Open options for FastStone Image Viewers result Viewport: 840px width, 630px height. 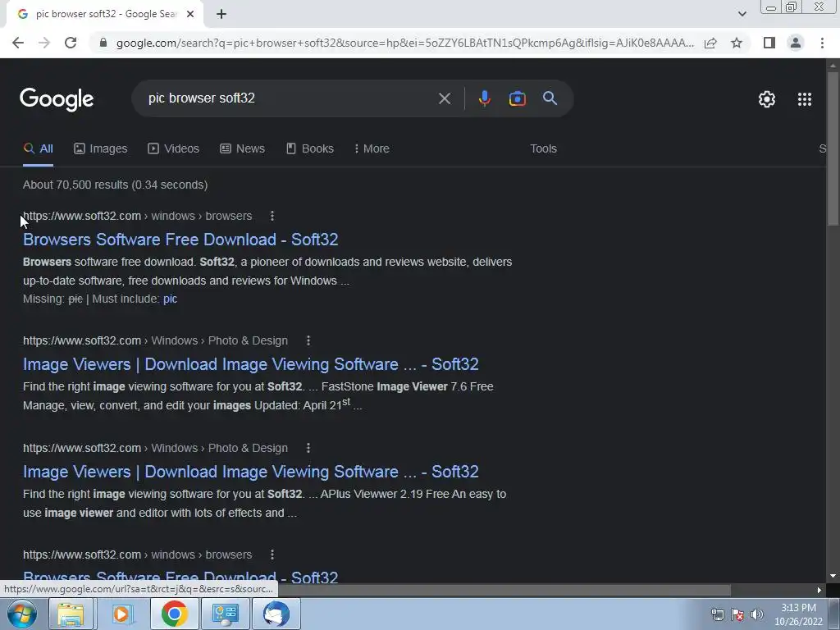pos(308,340)
